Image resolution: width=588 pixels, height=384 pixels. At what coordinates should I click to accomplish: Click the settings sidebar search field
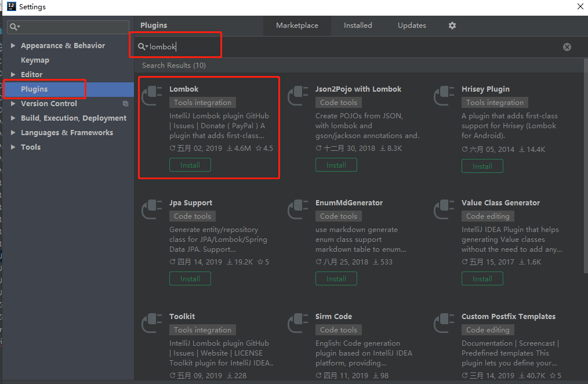68,27
